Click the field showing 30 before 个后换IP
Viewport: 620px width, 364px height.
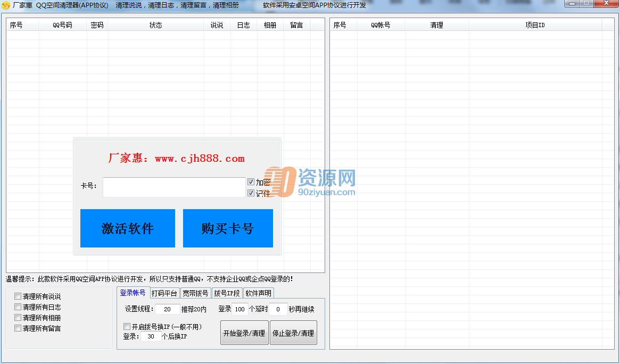(151, 336)
